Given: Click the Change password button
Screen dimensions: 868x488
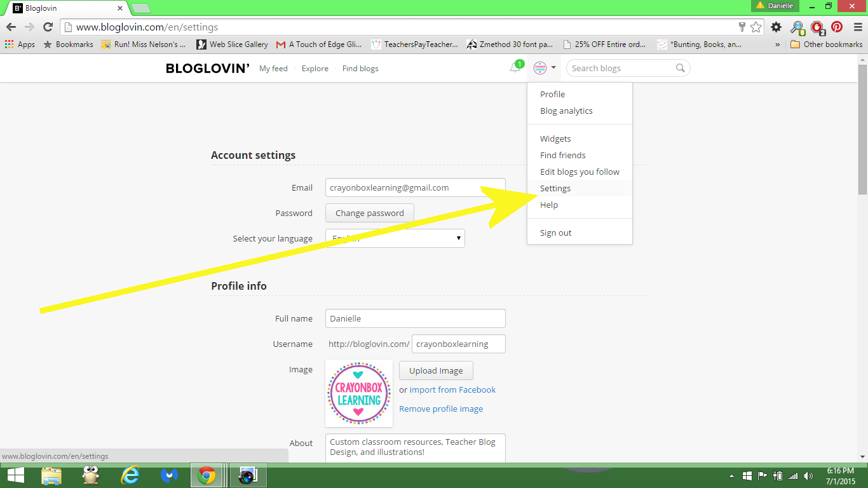Looking at the screenshot, I should coord(370,213).
